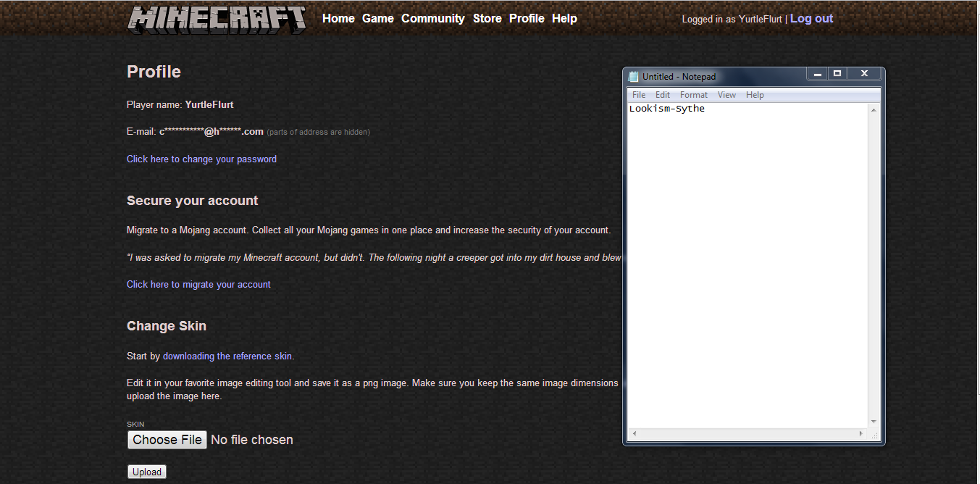
Task: Minimize the Notepad window
Action: click(818, 74)
